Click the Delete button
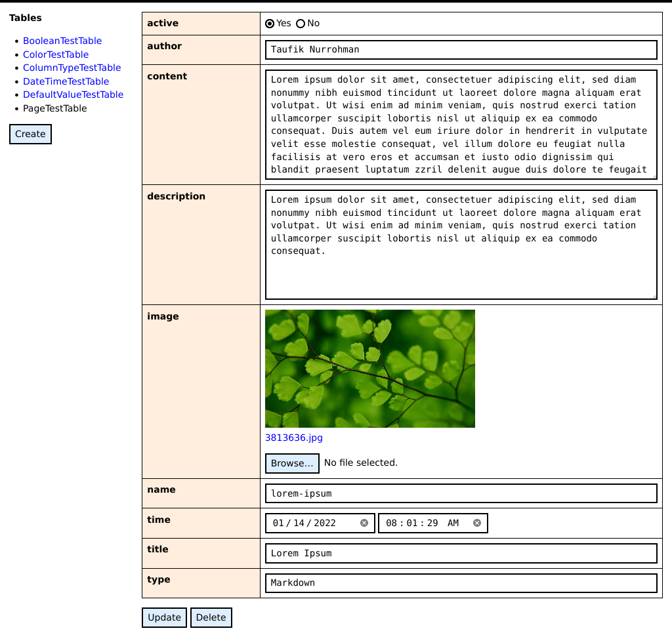This screenshot has height=637, width=672. 211,617
